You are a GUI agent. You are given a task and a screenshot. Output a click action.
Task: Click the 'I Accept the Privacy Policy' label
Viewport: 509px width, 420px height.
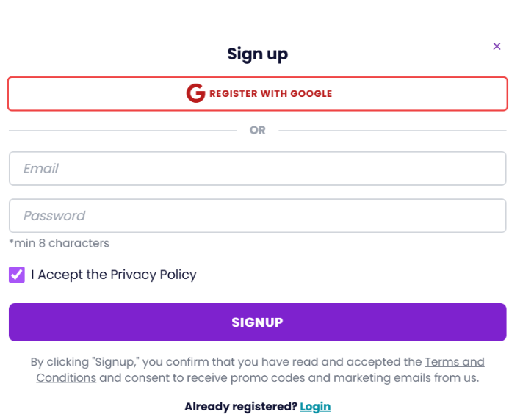tap(114, 275)
